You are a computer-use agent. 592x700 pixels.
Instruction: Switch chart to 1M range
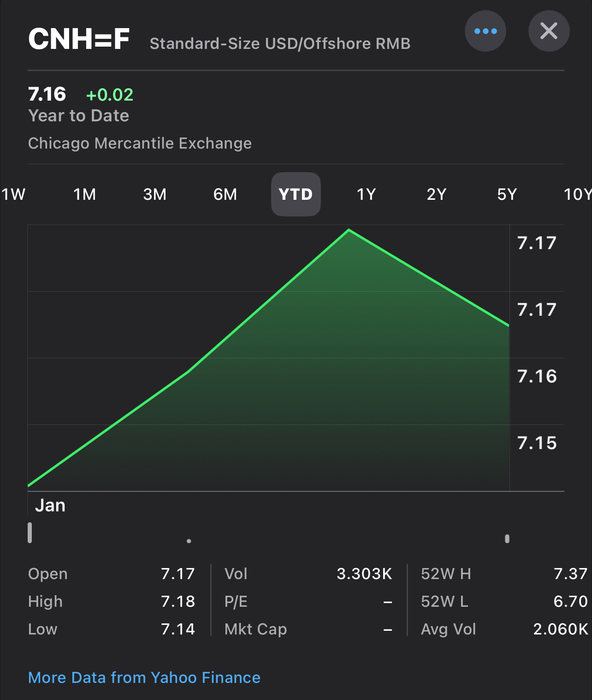[85, 194]
